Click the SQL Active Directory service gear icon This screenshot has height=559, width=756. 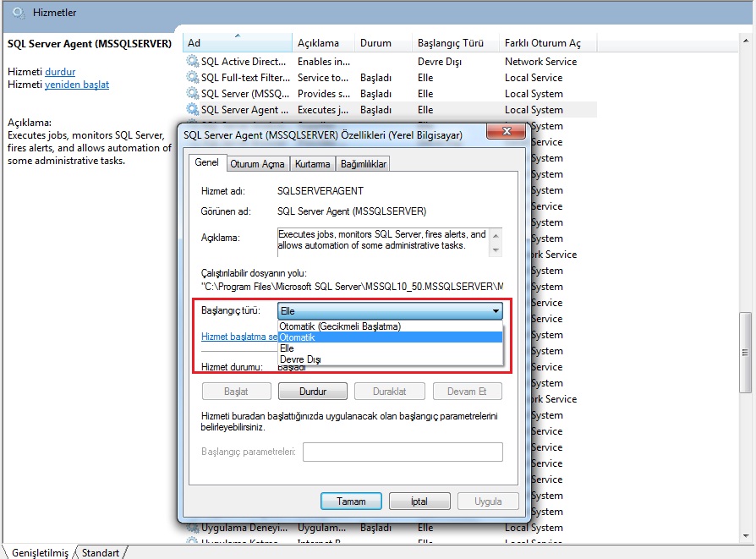(192, 62)
